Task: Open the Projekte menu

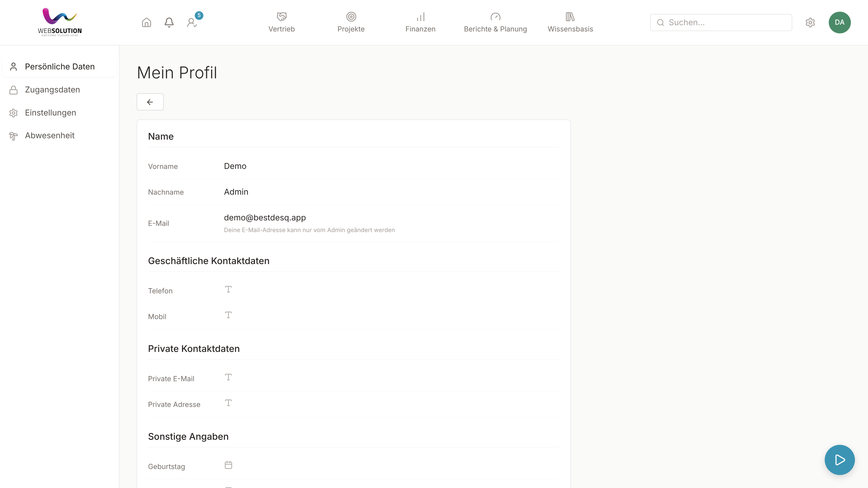Action: 351,22
